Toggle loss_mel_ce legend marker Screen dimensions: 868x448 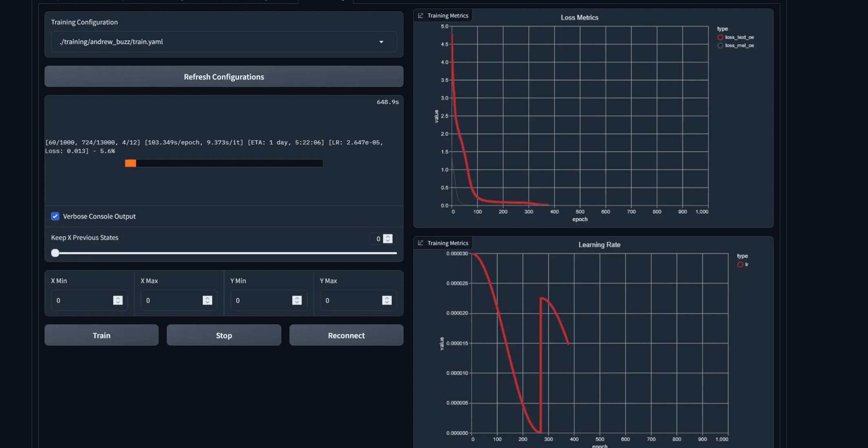[720, 46]
